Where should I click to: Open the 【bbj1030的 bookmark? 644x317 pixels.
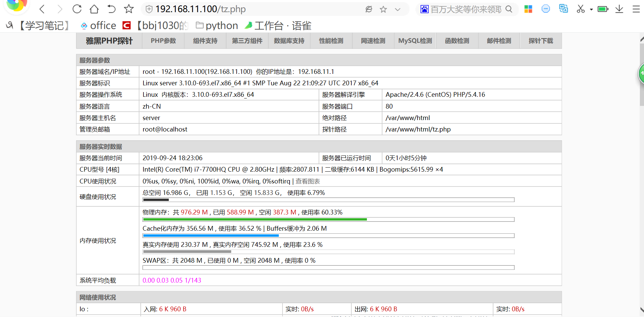[155, 26]
